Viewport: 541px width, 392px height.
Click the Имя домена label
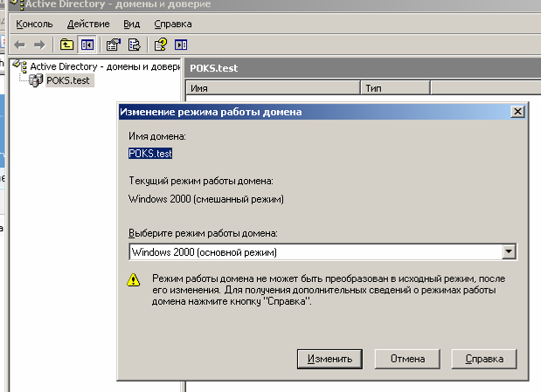(x=157, y=136)
